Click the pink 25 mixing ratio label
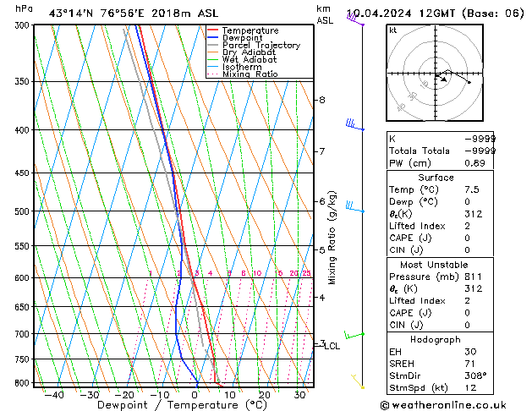The height and width of the screenshot is (411, 532). 307,273
